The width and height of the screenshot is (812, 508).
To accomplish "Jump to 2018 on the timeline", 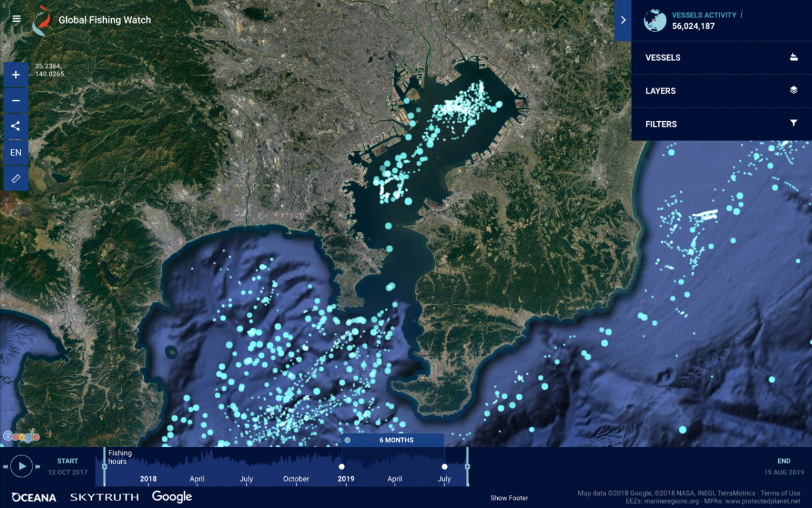I will (x=149, y=479).
